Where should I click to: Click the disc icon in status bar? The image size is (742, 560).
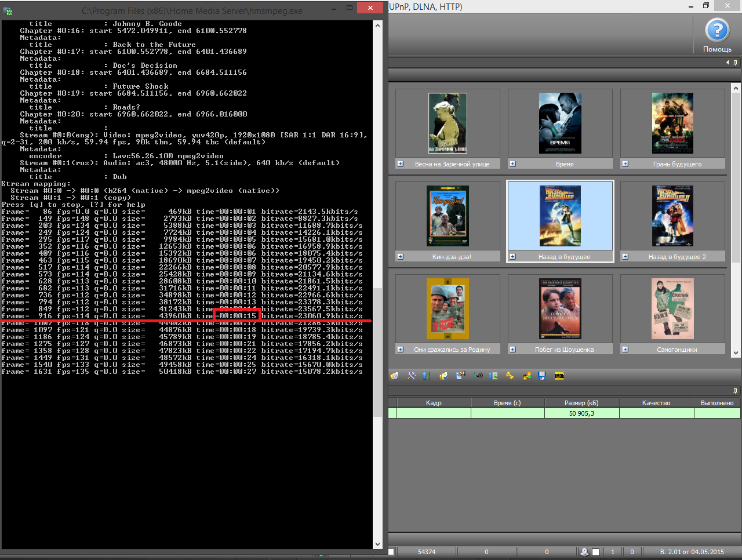point(584,552)
